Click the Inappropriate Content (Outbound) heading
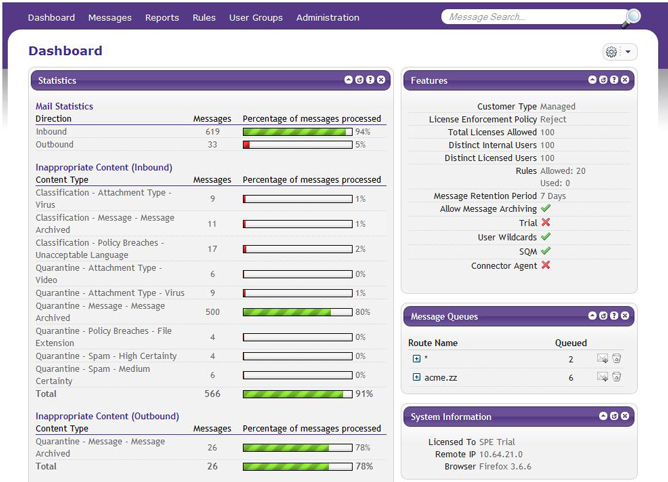This screenshot has width=668, height=482. (x=107, y=416)
